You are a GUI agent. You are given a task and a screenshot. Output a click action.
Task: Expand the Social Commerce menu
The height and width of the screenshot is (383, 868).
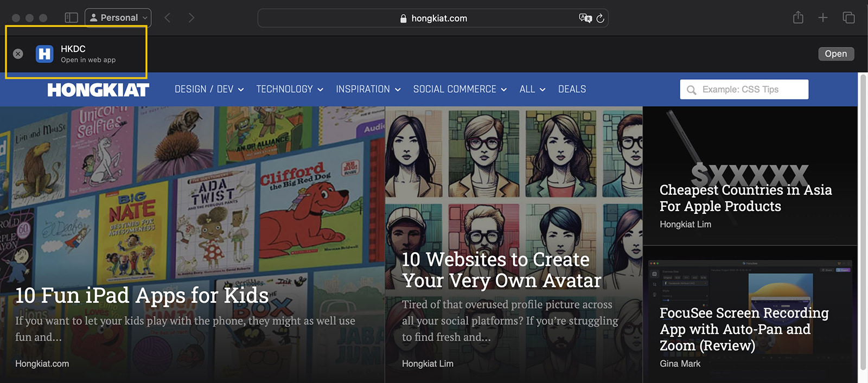(460, 89)
